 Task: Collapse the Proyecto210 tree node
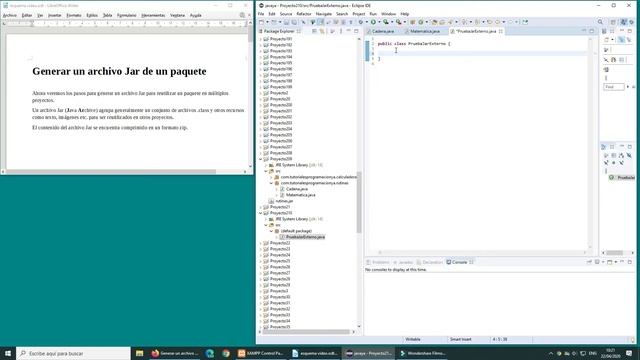pos(261,213)
